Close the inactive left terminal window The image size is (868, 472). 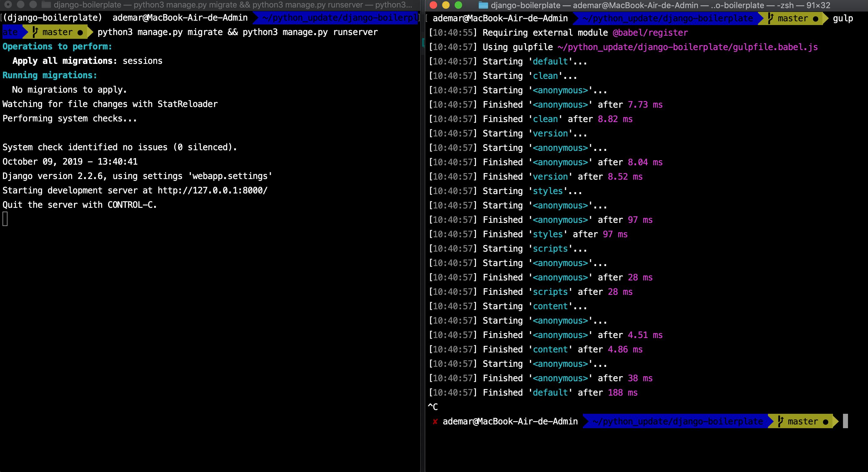pyautogui.click(x=8, y=5)
